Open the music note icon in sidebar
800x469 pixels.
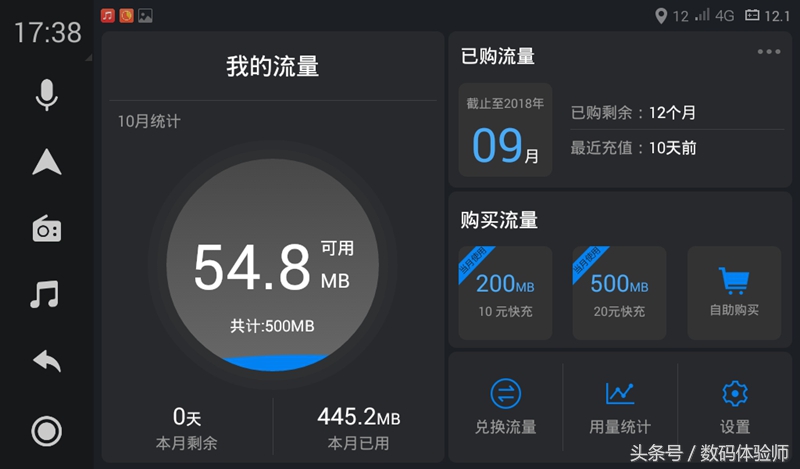click(x=45, y=294)
